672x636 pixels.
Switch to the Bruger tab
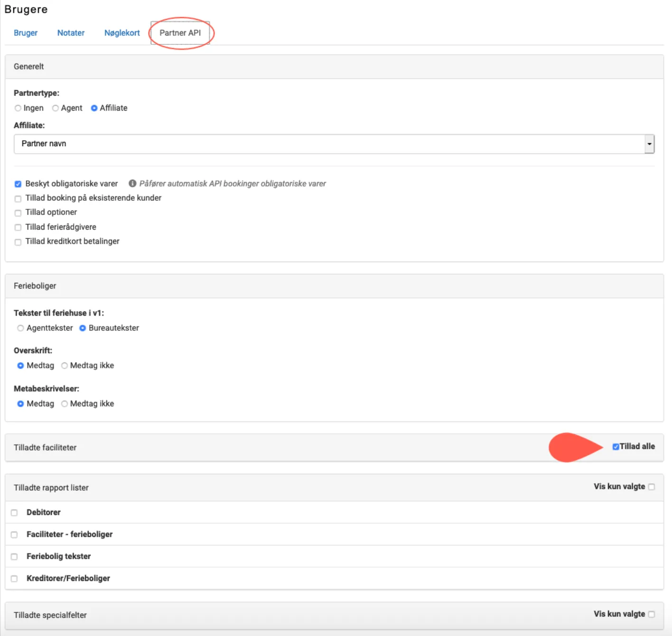point(26,33)
